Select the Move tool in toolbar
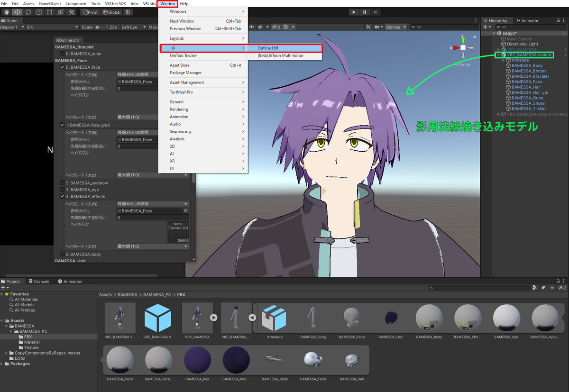This screenshot has height=392, width=569. (x=18, y=12)
